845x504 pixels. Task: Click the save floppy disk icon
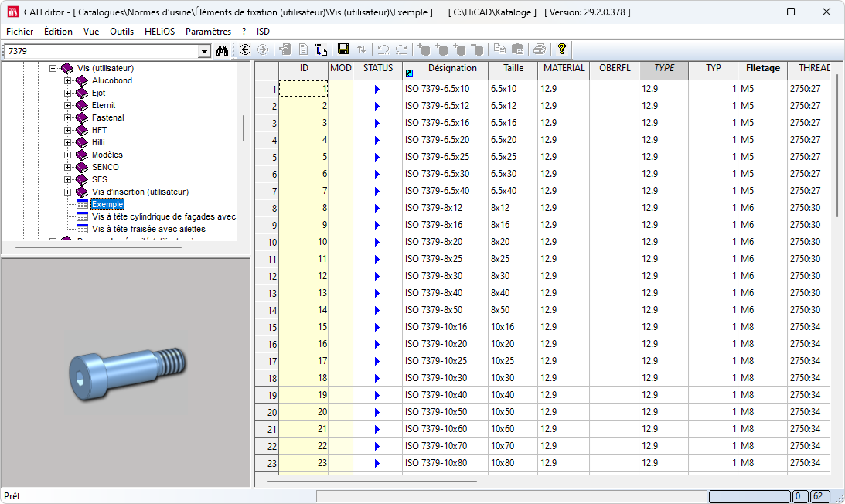coord(343,49)
